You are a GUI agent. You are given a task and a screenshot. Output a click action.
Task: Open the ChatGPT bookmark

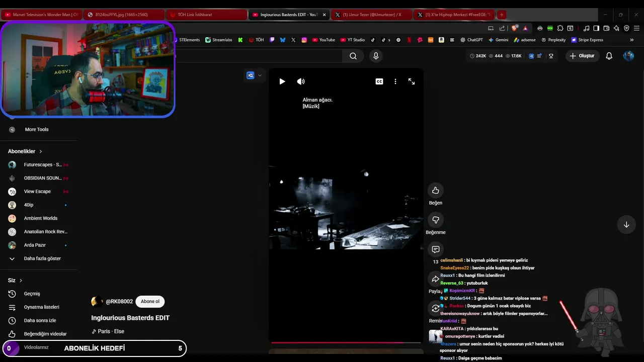[471, 40]
